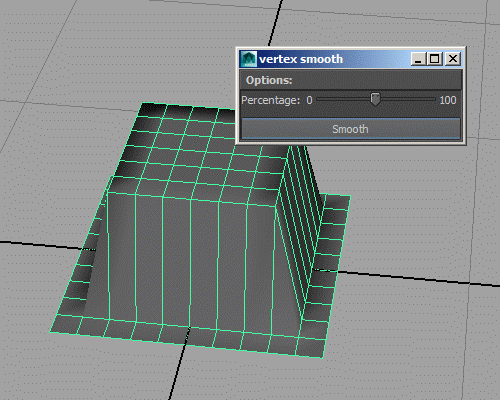500x400 pixels.
Task: Click the Percentage label
Action: tap(270, 100)
